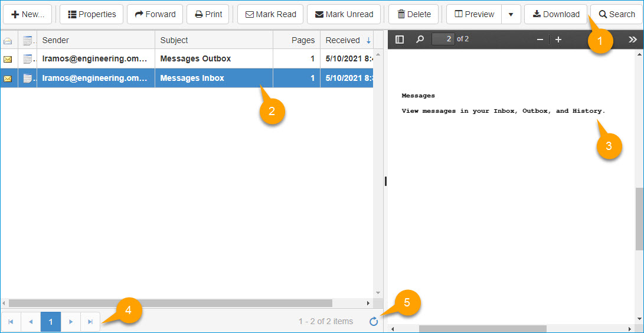Screen dimensions: 644x333
Task: Print the selected message
Action: coord(208,14)
